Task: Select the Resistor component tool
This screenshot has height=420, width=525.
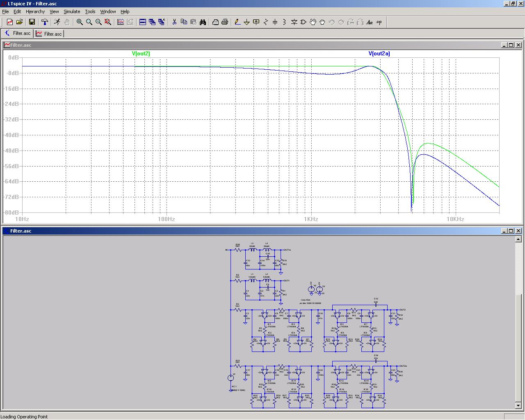Action: [x=266, y=22]
